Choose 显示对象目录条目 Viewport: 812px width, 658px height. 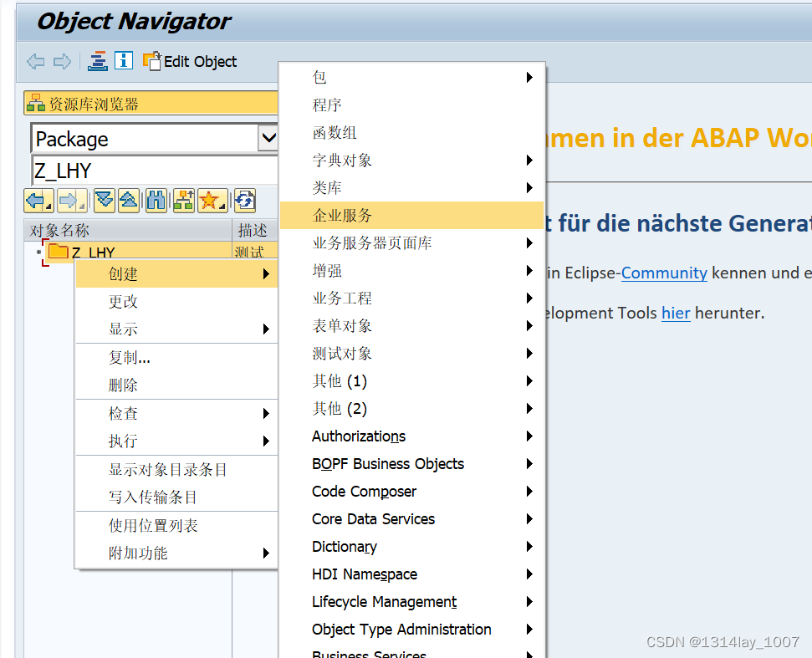[176, 470]
